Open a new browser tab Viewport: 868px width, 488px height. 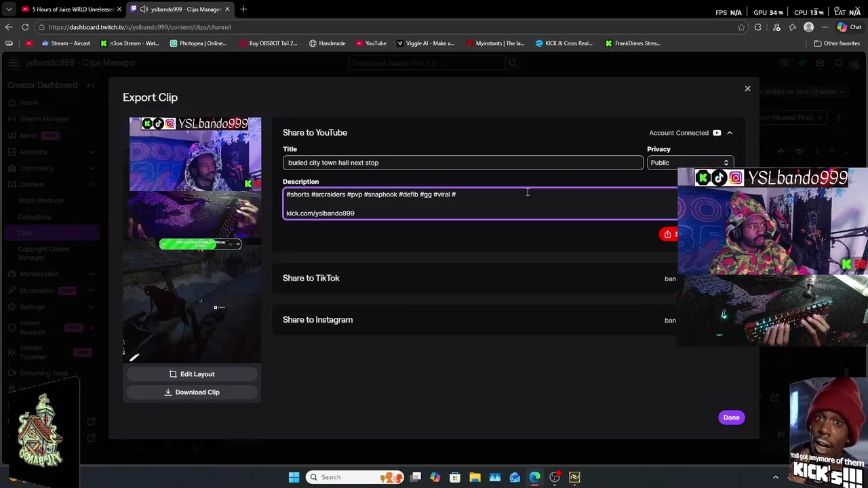[x=243, y=9]
